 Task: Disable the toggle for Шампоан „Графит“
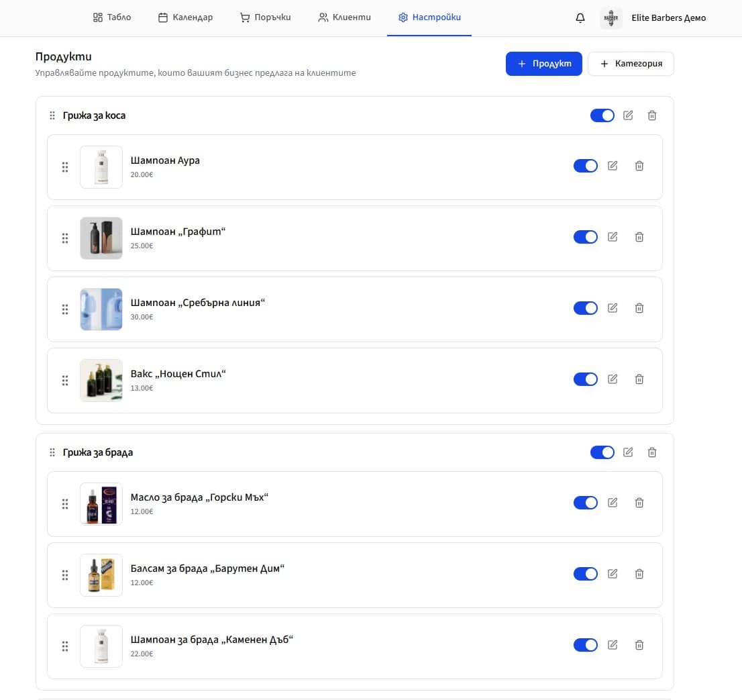[x=585, y=237]
